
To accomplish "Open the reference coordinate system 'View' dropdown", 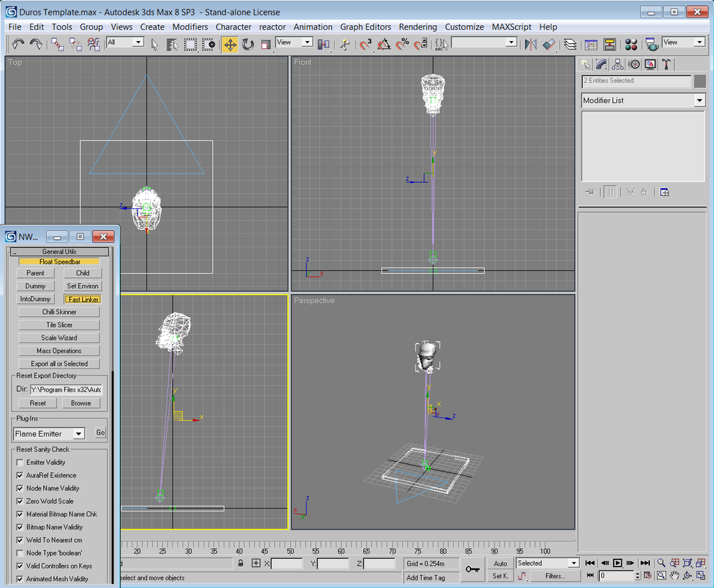I will click(x=307, y=42).
